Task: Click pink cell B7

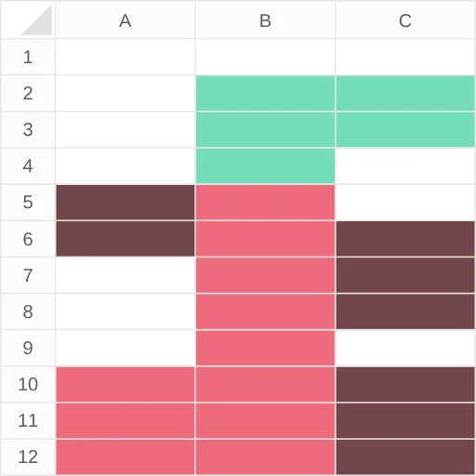Action: [x=265, y=275]
